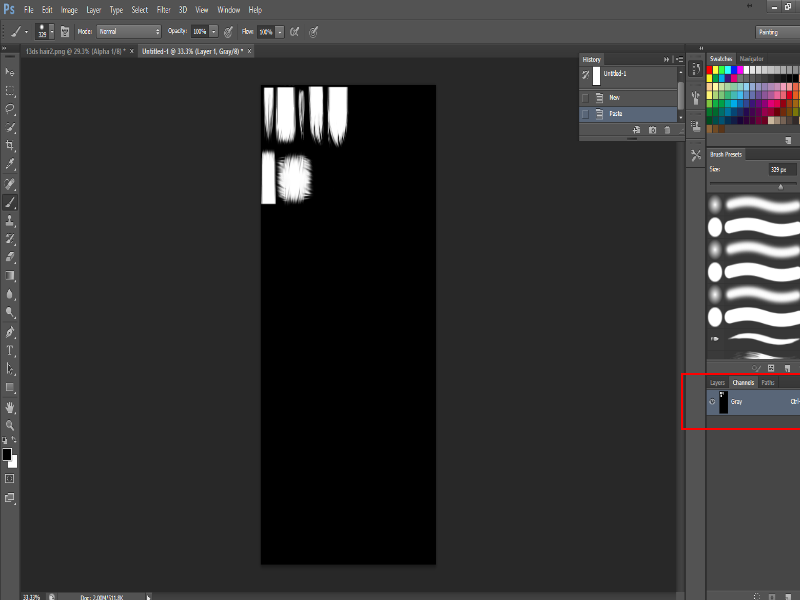Save selection as channel
The image size is (800, 600).
pos(772,596)
